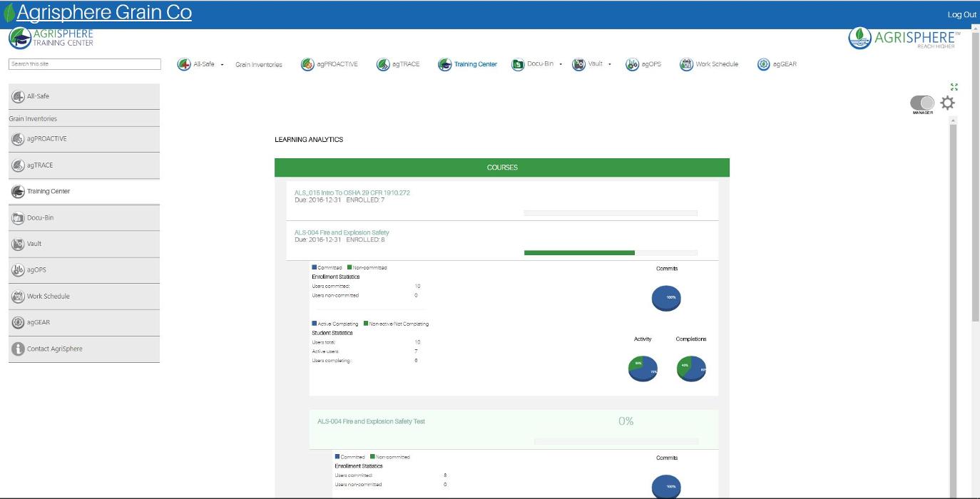Screen dimensions: 980x499
Task: Click the Vault icon in the sidebar
Action: coord(18,244)
